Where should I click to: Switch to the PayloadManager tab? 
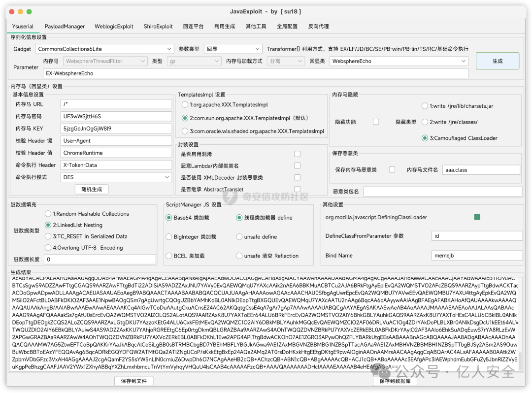pos(65,26)
